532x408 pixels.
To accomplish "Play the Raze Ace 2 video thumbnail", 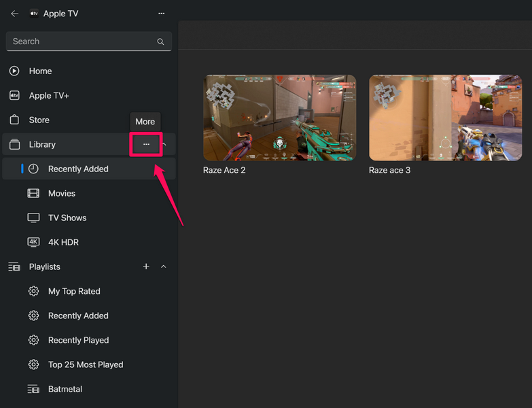I will coord(279,118).
